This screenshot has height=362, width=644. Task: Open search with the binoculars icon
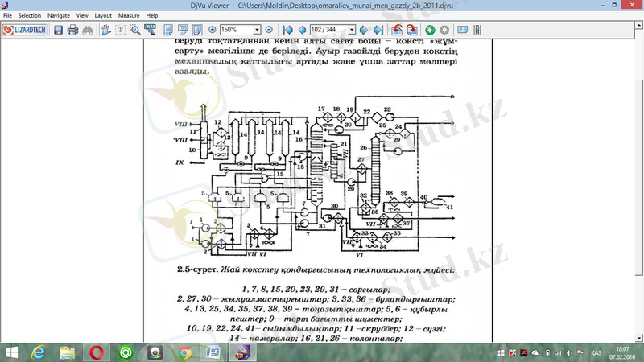pyautogui.click(x=88, y=30)
